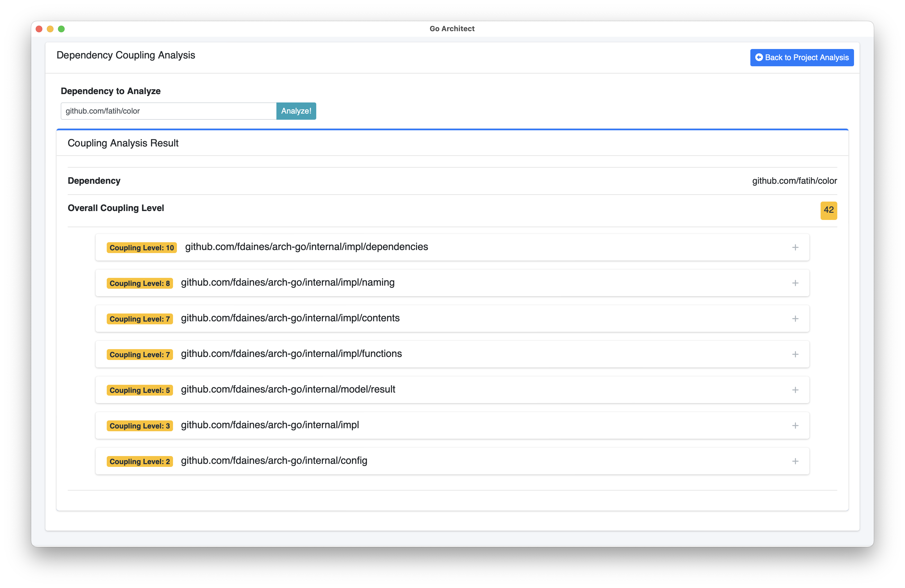This screenshot has height=588, width=905.
Task: Click the Coupling Analysis Result heading
Action: coord(123,143)
